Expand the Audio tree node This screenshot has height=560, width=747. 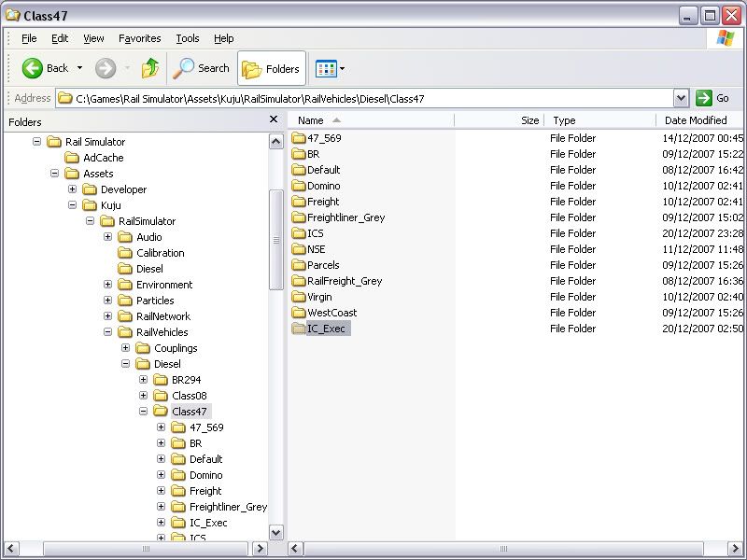pyautogui.click(x=107, y=237)
